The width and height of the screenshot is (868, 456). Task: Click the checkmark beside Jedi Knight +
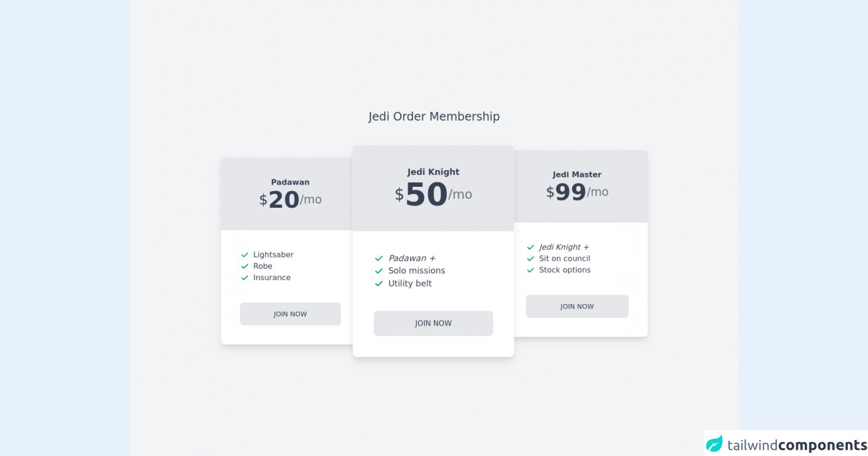click(530, 248)
